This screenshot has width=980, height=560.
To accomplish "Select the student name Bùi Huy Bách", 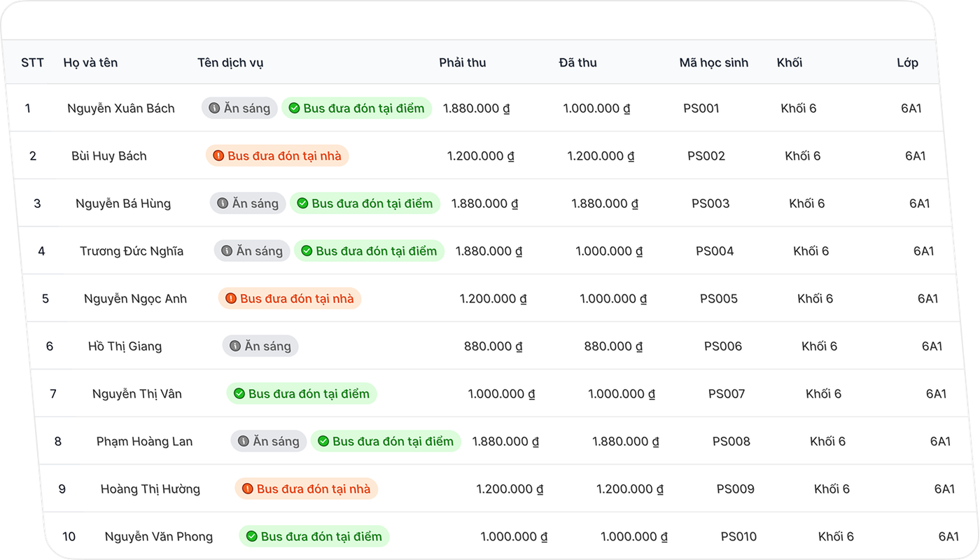I will point(109,156).
